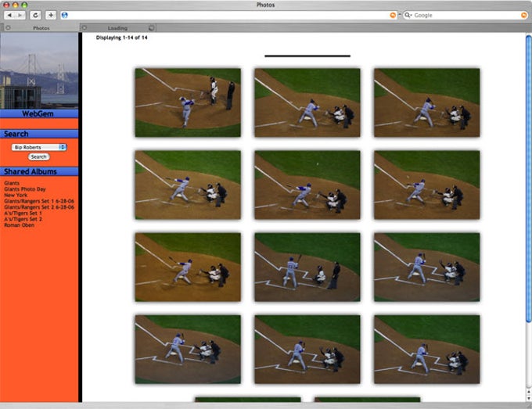Click the WebGem header link
This screenshot has height=409, width=532.
(38, 113)
